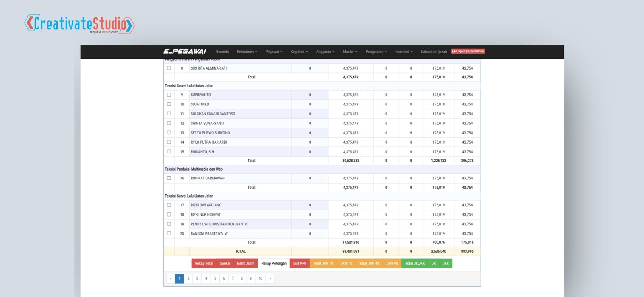644x297 pixels.
Task: Expand the Rekrutmen dropdown menu
Action: pyautogui.click(x=247, y=52)
